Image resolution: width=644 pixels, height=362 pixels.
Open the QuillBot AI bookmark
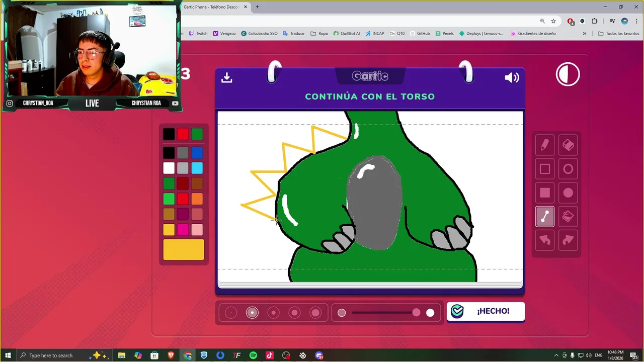[x=347, y=34]
